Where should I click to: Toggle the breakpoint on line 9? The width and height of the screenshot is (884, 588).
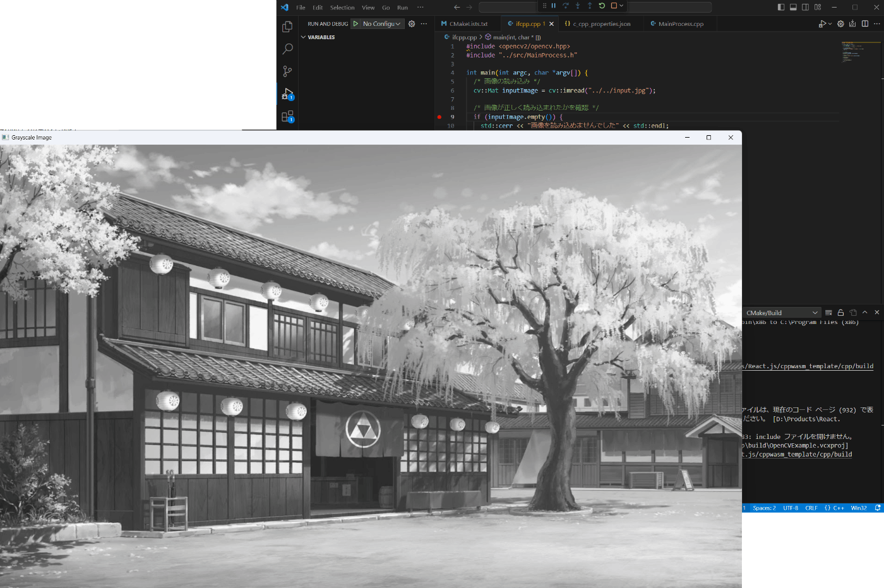coord(439,117)
